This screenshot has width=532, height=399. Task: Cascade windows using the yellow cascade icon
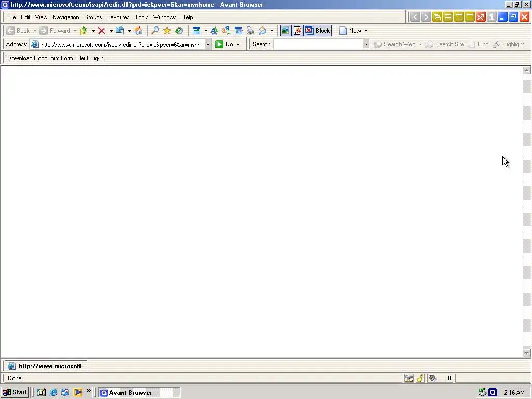[x=437, y=17]
